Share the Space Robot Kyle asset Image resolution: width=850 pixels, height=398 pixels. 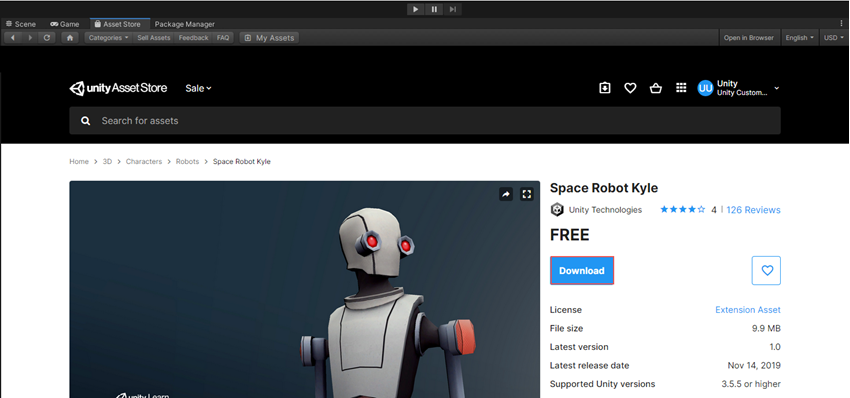coord(506,194)
